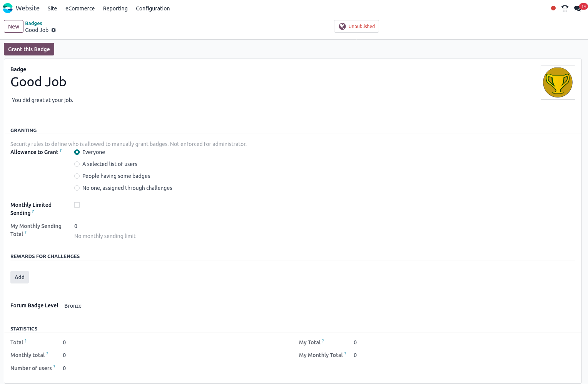Viewport: 588px width, 384px height.
Task: Click the Badges breadcrumb link
Action: [33, 23]
